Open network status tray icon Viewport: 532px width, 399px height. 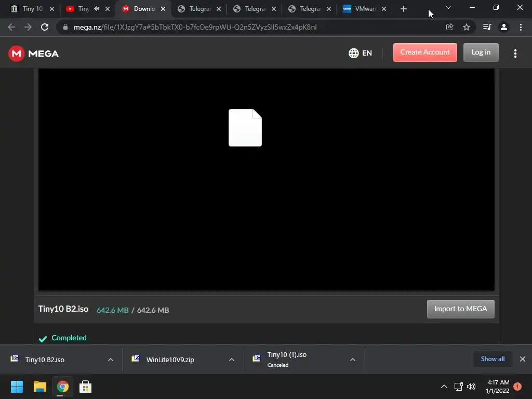(x=458, y=387)
